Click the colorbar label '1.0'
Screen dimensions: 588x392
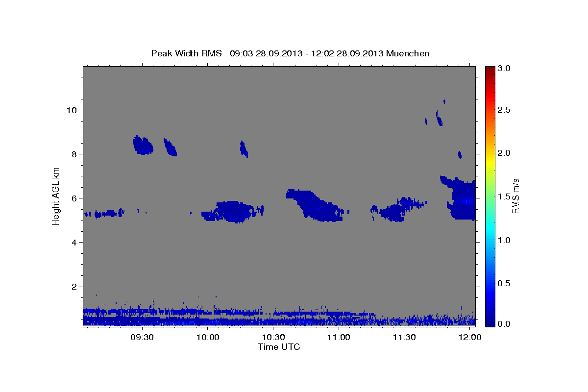coord(504,240)
